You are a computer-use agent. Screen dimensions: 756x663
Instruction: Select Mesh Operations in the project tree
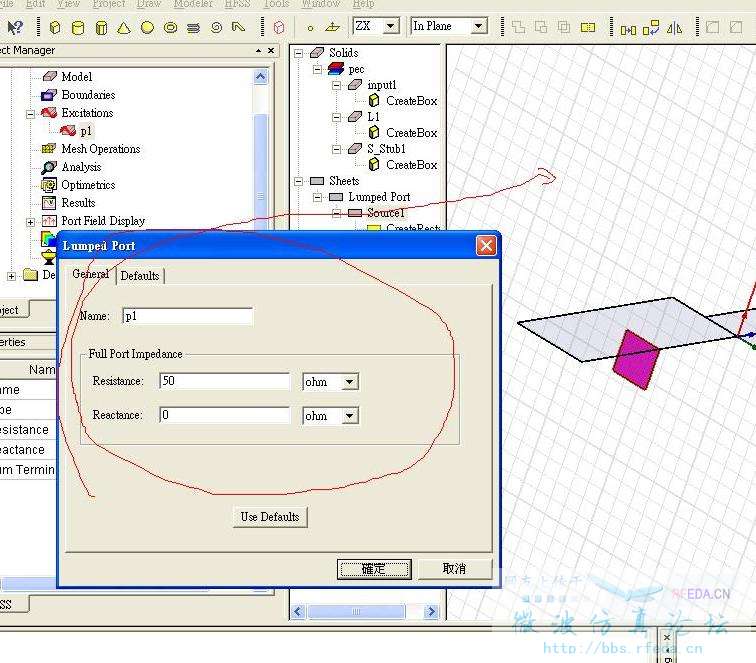click(x=101, y=149)
